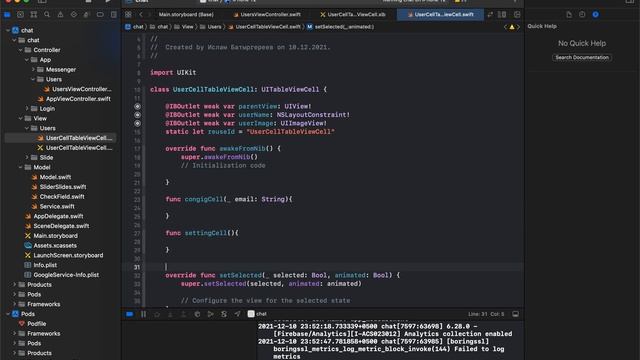Click chat process in debug bar

(x=258, y=314)
